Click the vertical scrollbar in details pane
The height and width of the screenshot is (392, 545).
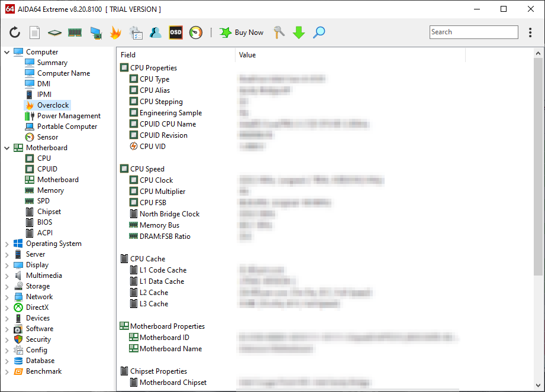(538, 166)
